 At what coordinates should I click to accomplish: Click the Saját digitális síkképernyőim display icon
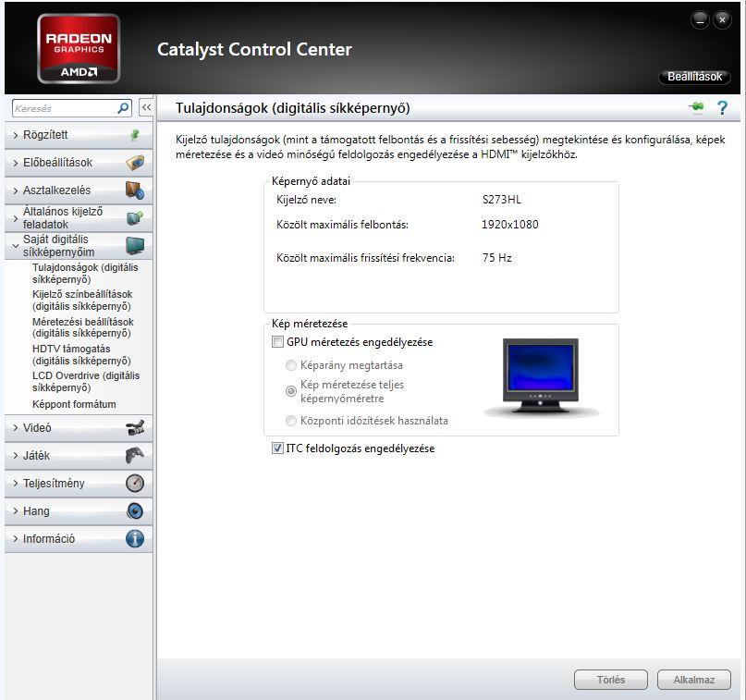pyautogui.click(x=135, y=246)
